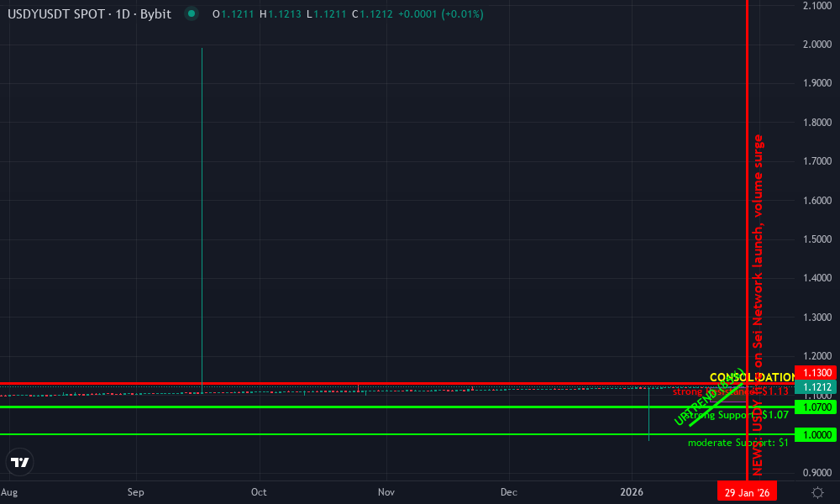This screenshot has height=504, width=840.
Task: Click the Sep label on time axis
Action: click(x=135, y=491)
